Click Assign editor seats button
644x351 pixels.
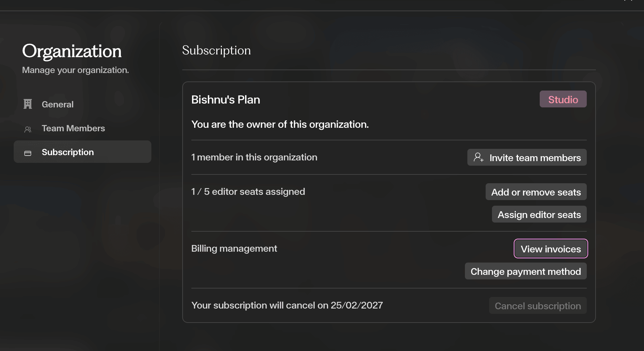(x=539, y=214)
